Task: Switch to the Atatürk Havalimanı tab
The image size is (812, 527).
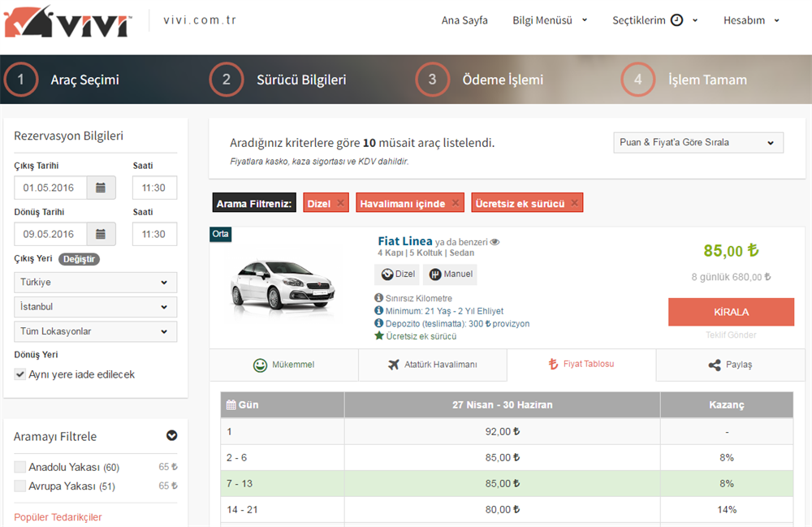Action: point(432,365)
